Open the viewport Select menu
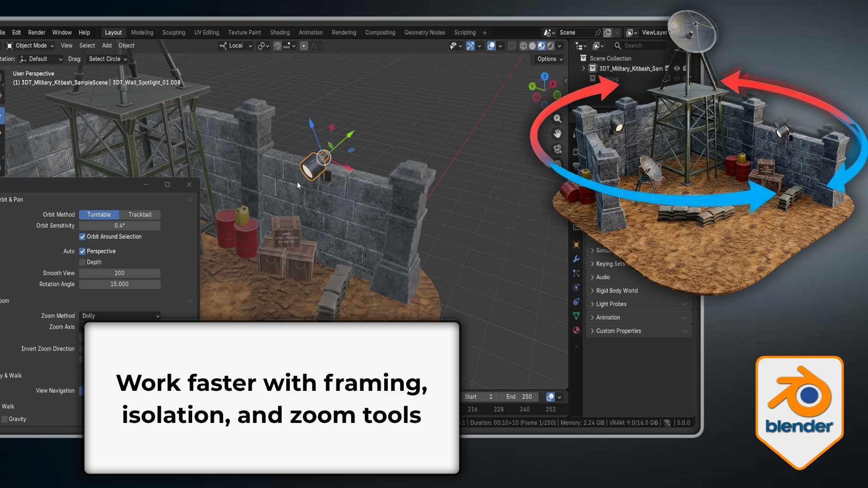 87,46
